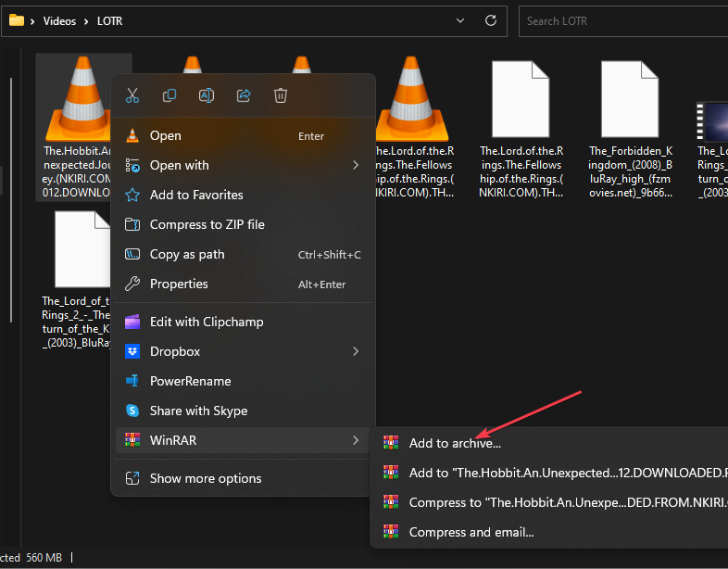The image size is (728, 569).
Task: Click the Search LOTR input field
Action: (623, 21)
